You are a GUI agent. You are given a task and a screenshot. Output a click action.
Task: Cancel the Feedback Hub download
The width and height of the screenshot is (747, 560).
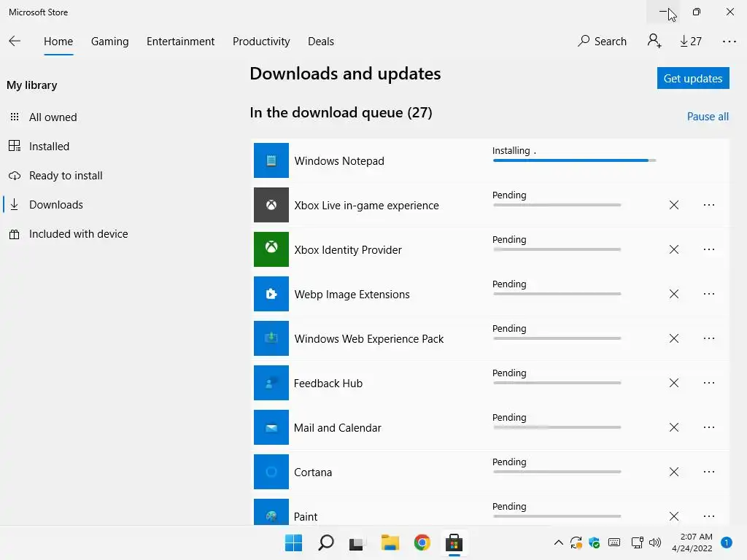click(673, 383)
